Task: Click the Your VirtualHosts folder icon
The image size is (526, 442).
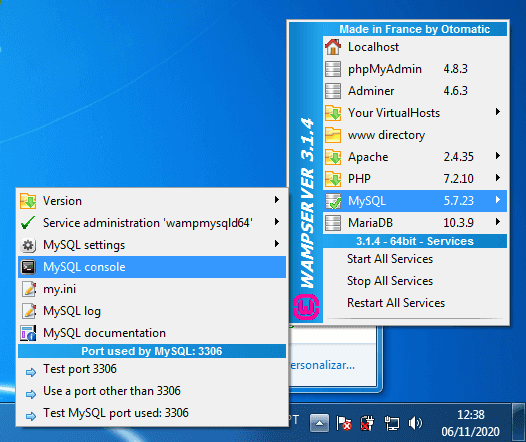Action: 333,113
